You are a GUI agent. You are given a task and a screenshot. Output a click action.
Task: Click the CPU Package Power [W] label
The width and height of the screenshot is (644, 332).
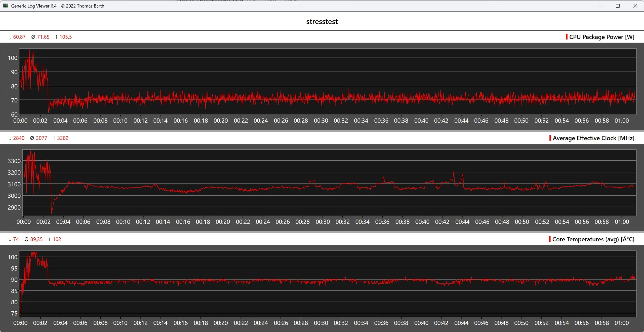click(601, 37)
